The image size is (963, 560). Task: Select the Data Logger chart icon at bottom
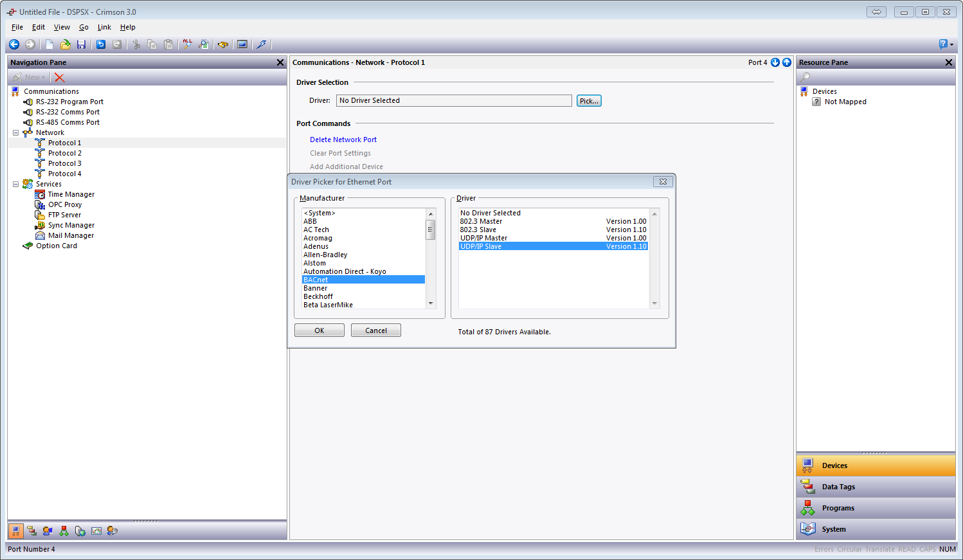point(96,531)
